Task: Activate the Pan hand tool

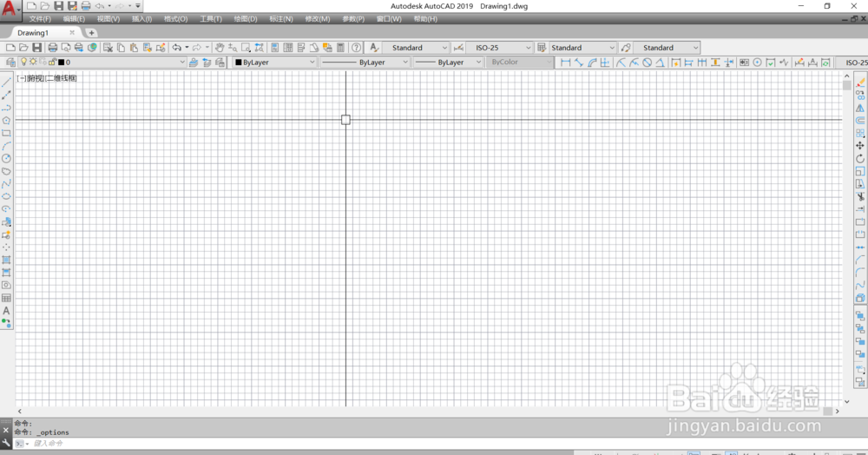Action: coord(220,48)
